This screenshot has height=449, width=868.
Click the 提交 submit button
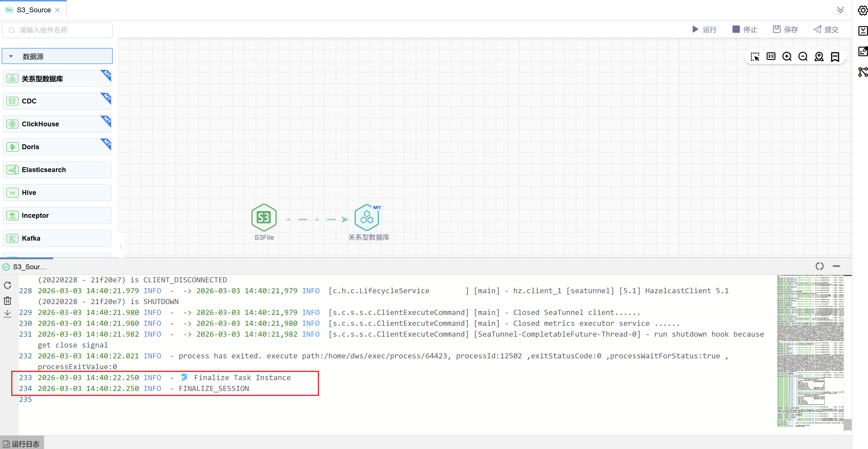[826, 30]
